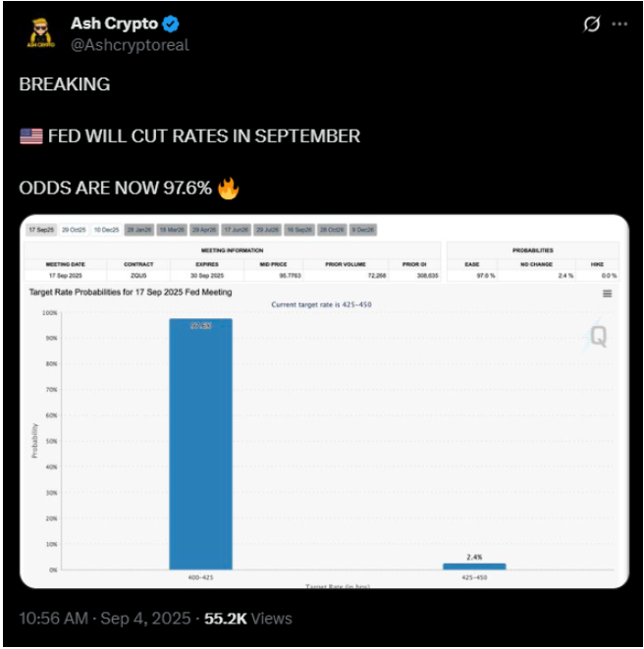Switch to the 29 Oct25 meeting tab

[74, 230]
